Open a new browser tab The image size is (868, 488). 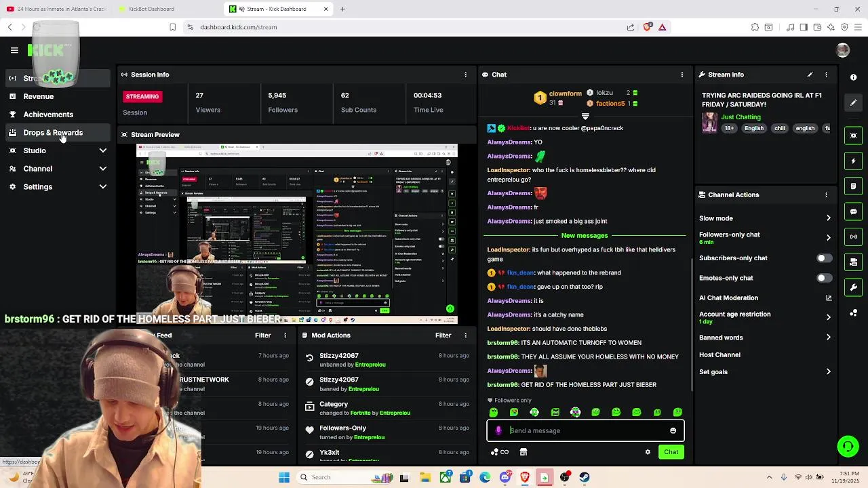342,9
